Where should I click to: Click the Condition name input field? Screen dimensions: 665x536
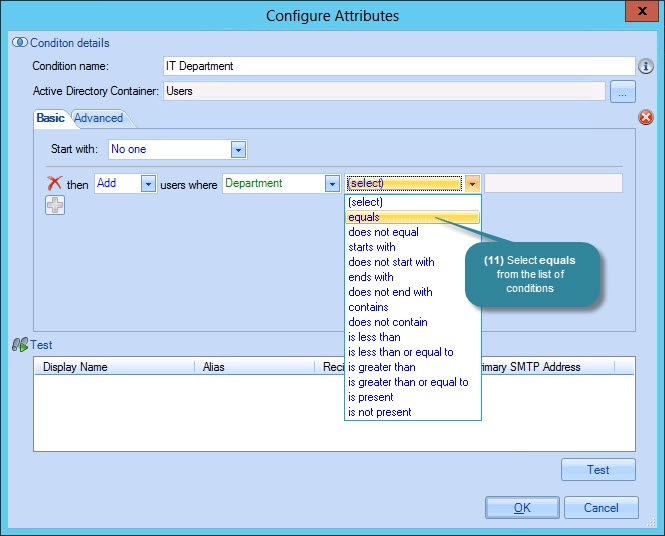(x=399, y=66)
